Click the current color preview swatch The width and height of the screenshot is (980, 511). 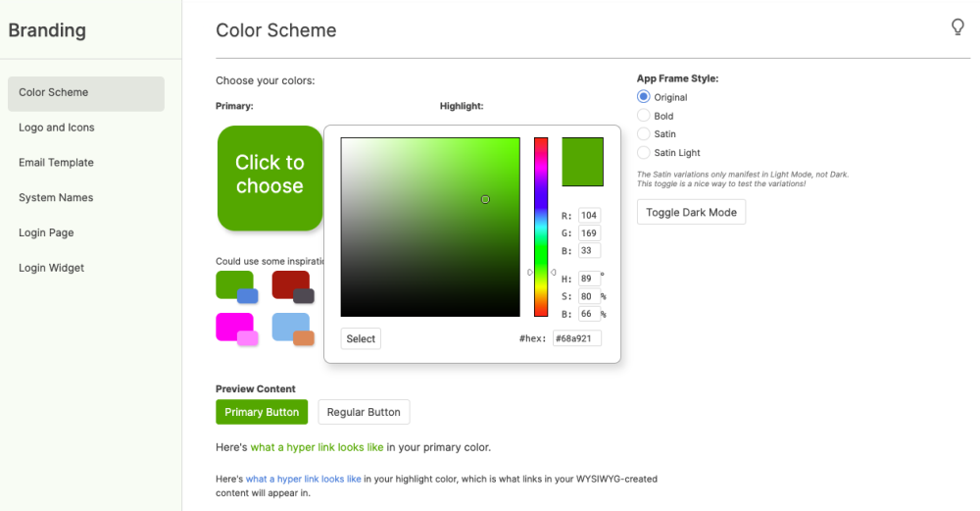pyautogui.click(x=582, y=162)
